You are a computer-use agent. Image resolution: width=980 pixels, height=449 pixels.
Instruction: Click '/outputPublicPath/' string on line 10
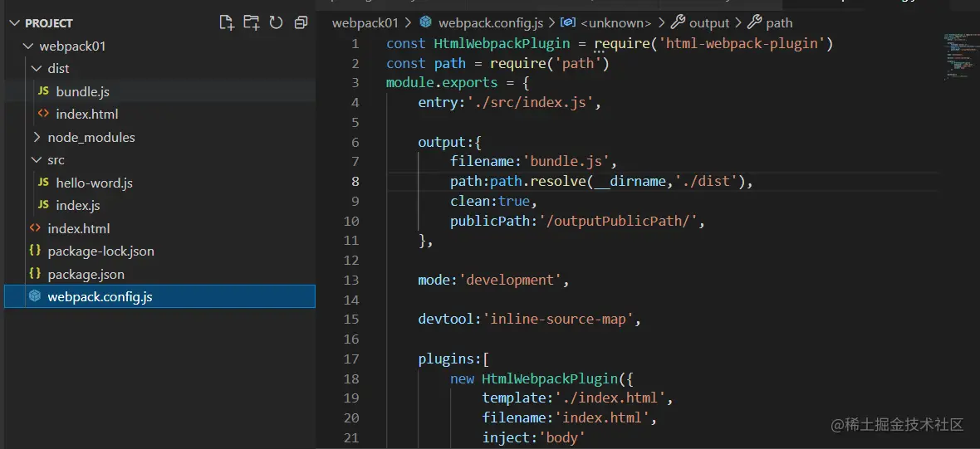pos(618,221)
